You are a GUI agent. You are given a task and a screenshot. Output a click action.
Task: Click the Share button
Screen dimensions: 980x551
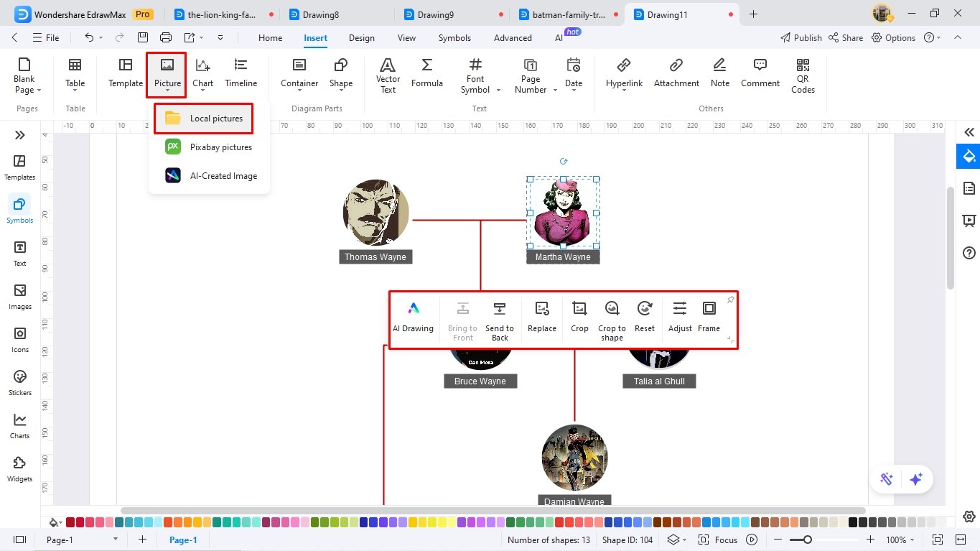pos(846,37)
